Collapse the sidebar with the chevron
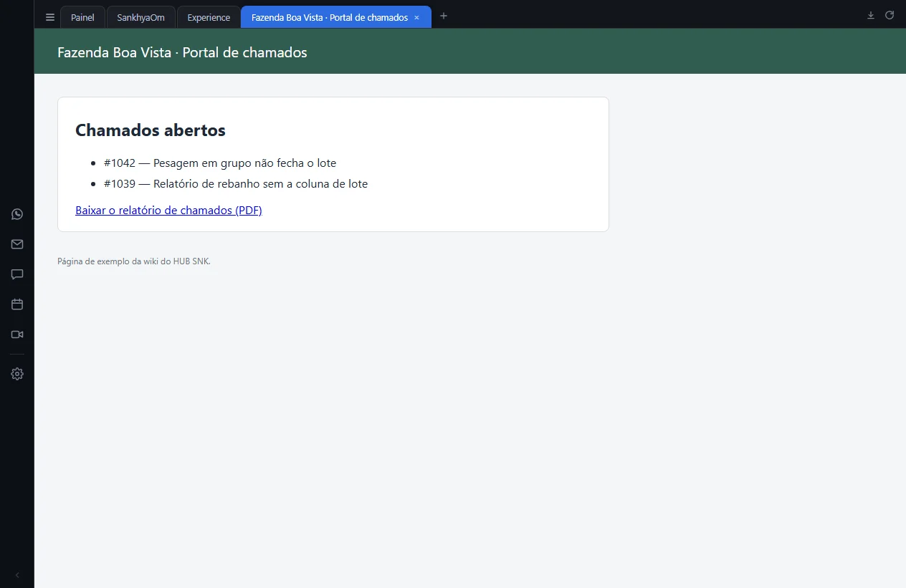906x588 pixels. [x=17, y=575]
